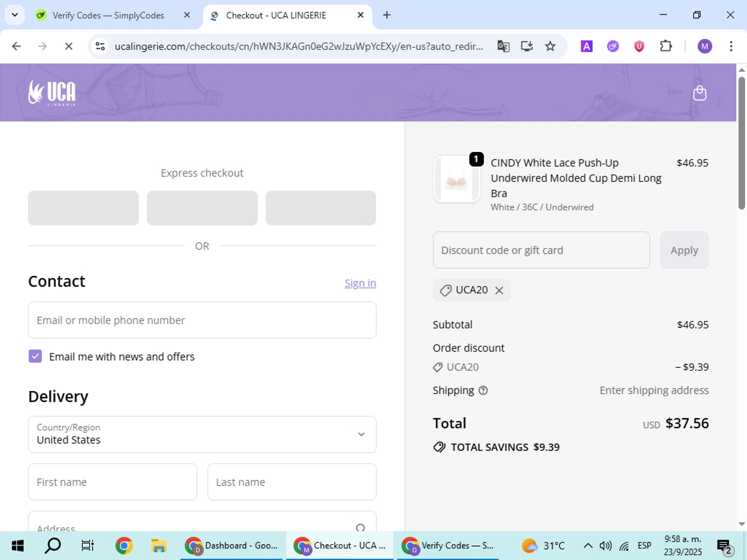Open Task View on the taskbar

coord(88,546)
